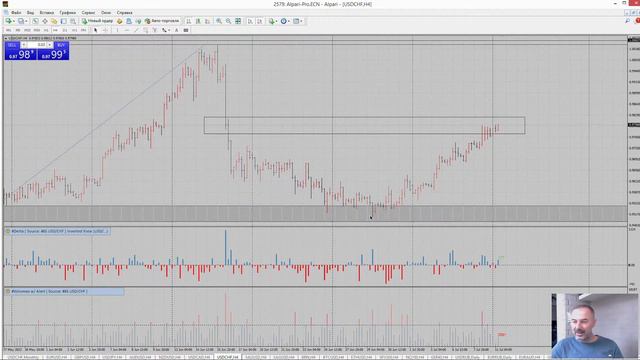The height and width of the screenshot is (360, 640).
Task: Switch chart to bar chart mode
Action: pyautogui.click(x=189, y=21)
